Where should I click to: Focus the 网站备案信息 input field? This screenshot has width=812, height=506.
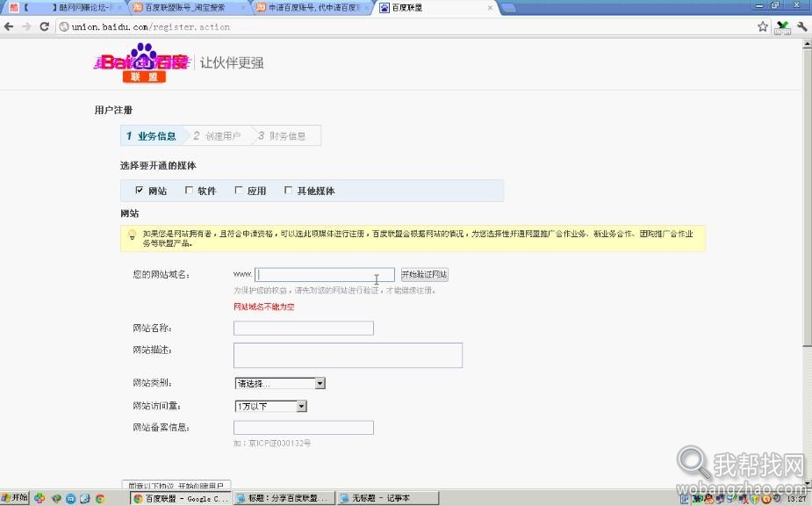tap(304, 428)
